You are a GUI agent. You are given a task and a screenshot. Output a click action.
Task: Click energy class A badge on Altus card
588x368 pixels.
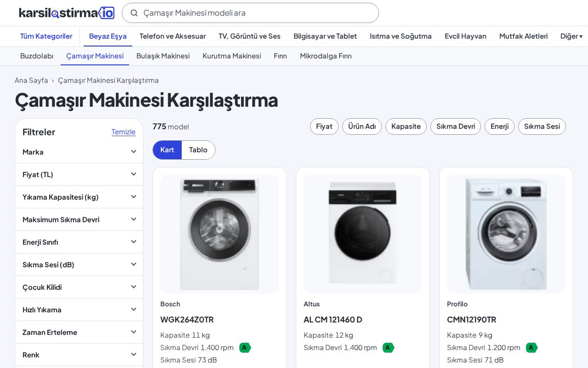(388, 348)
